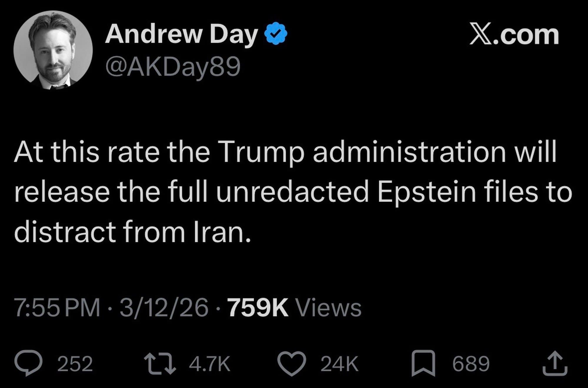Bookmark this post using the bookmark icon
Viewport: 588px width, 388px height.
coord(422,364)
